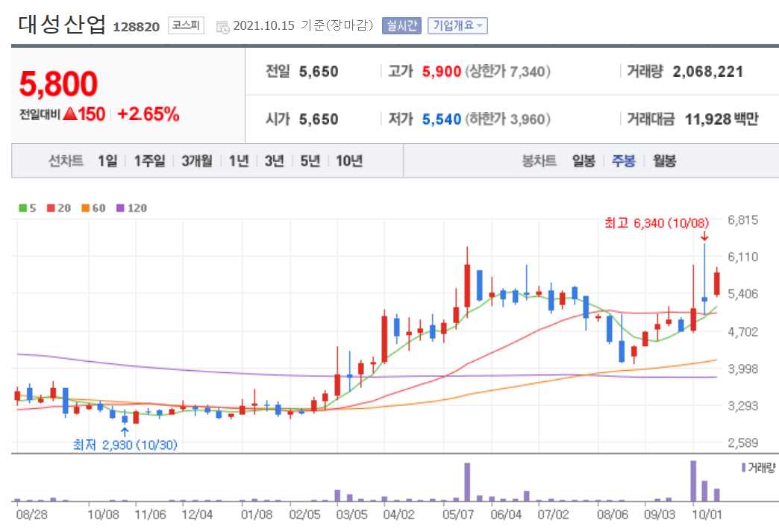Click the 거래량 legend in volume chart
The image size is (779, 532).
(759, 467)
